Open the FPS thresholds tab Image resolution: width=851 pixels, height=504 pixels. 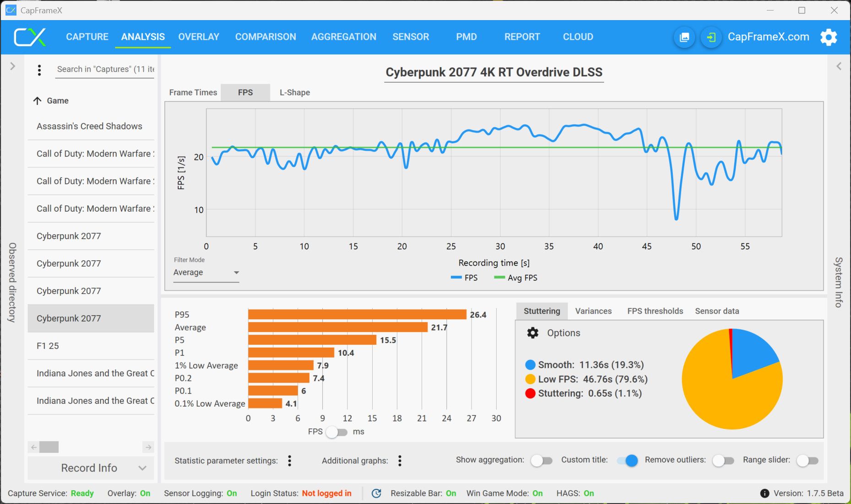click(x=655, y=311)
